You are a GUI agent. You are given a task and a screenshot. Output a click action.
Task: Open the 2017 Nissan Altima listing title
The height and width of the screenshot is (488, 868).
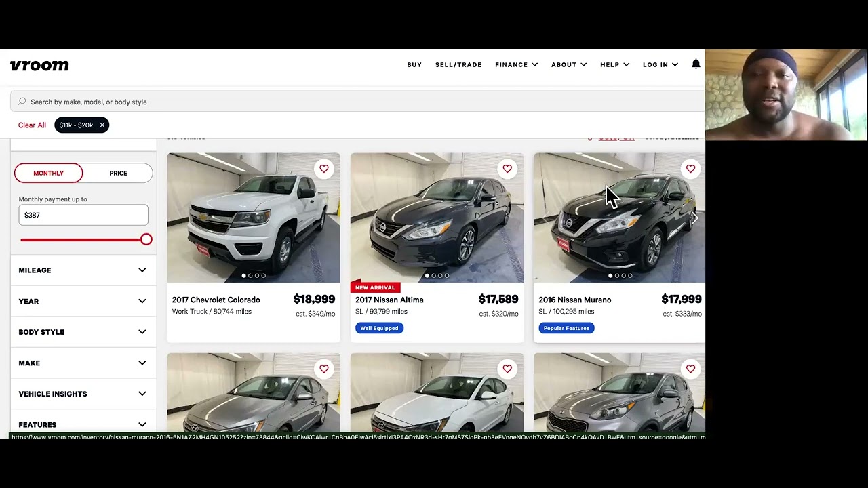coord(389,300)
